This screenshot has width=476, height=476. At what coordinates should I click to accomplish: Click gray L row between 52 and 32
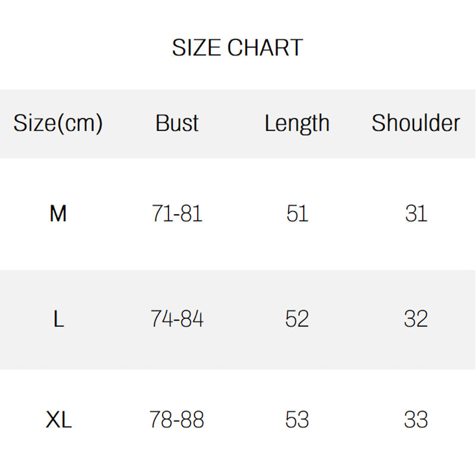(x=357, y=320)
